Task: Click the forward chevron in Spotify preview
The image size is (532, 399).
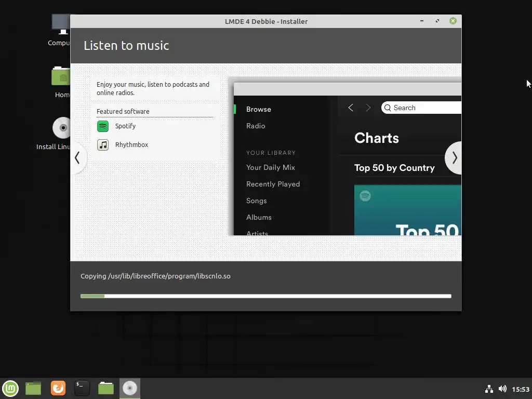Action: coord(368,108)
